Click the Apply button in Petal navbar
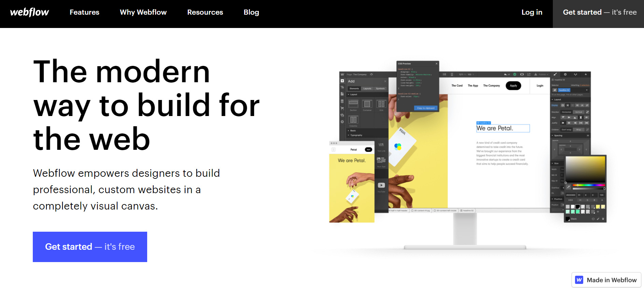This screenshot has width=644, height=288. pyautogui.click(x=513, y=86)
